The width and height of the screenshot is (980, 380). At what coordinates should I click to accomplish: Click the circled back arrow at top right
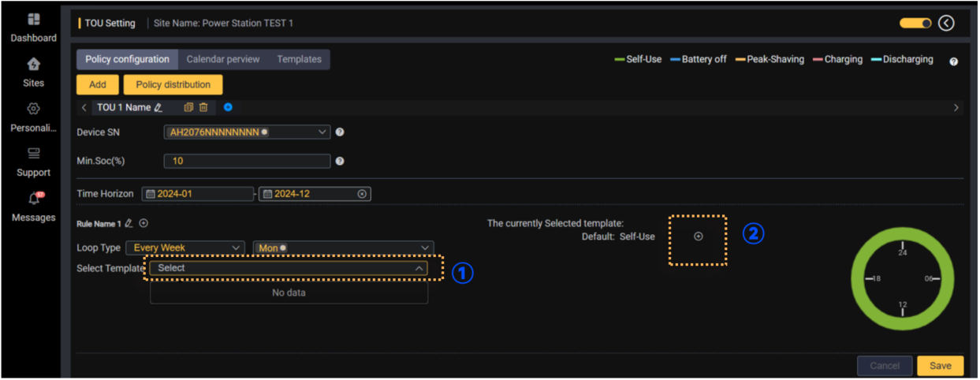coord(946,23)
